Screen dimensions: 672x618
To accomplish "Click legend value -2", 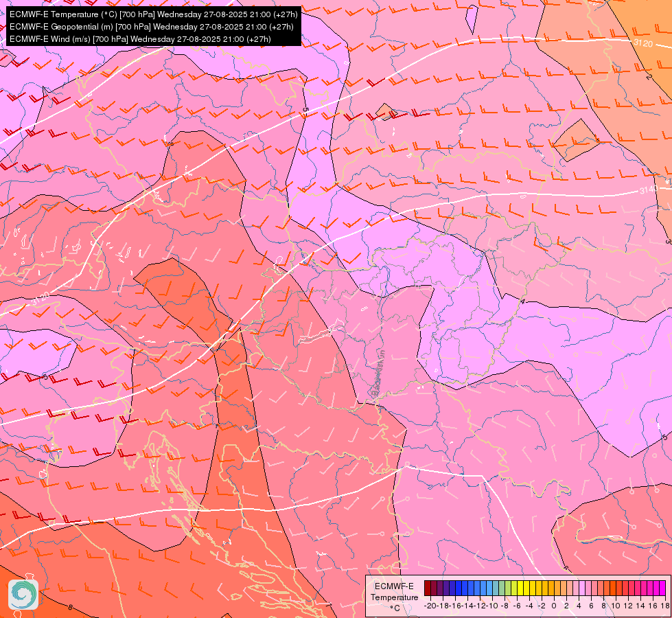I will [x=542, y=606].
